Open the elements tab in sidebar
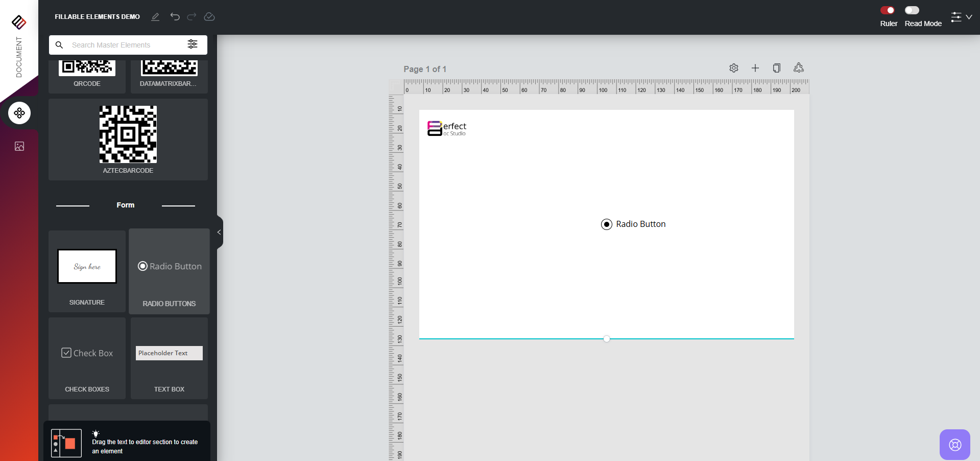This screenshot has width=980, height=461. 19,113
